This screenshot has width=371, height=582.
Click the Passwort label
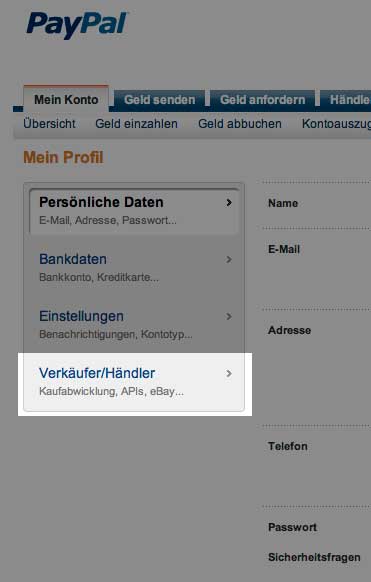tap(292, 527)
